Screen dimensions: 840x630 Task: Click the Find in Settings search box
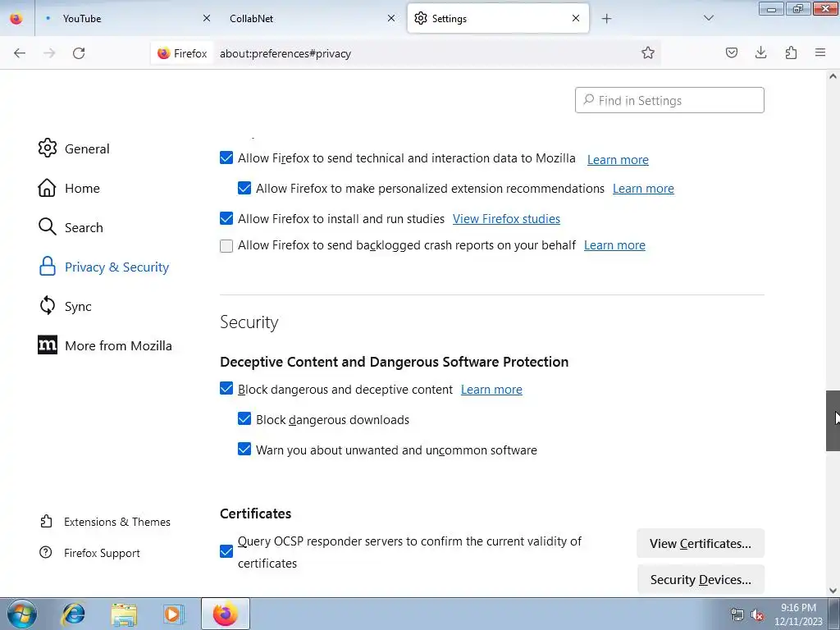[x=669, y=100]
